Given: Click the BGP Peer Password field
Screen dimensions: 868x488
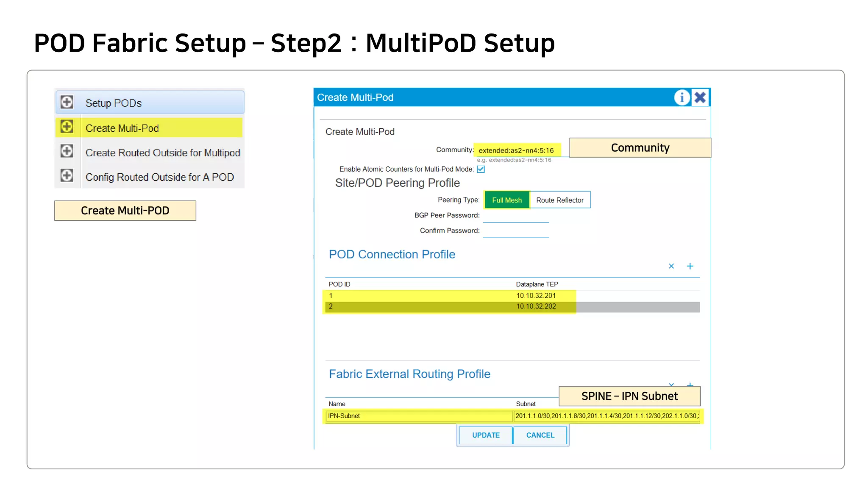Looking at the screenshot, I should coord(516,216).
